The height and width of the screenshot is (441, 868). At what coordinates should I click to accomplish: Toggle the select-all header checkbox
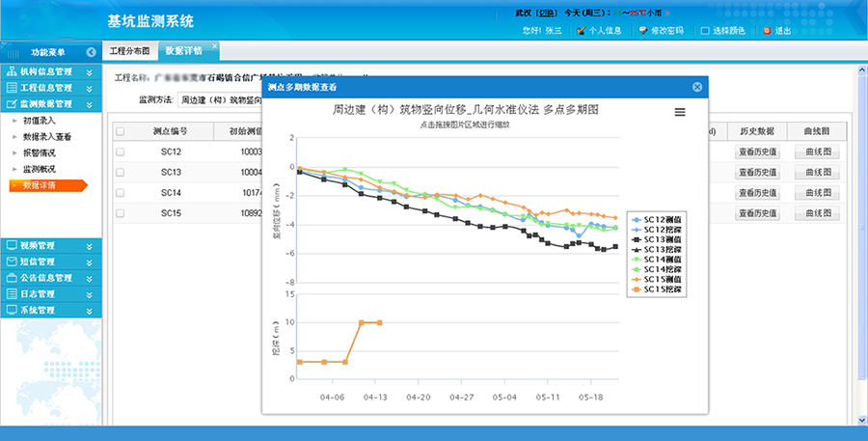(x=121, y=131)
